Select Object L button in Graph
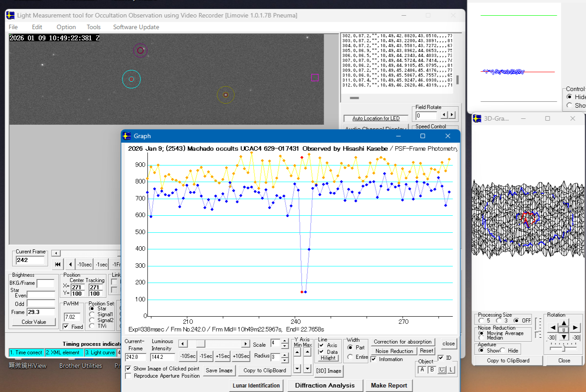The width and height of the screenshot is (586, 392). click(x=450, y=370)
